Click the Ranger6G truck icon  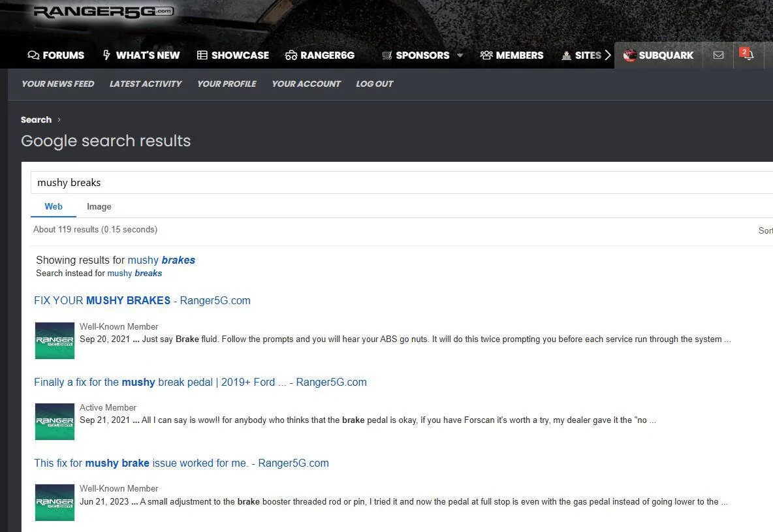coord(291,55)
